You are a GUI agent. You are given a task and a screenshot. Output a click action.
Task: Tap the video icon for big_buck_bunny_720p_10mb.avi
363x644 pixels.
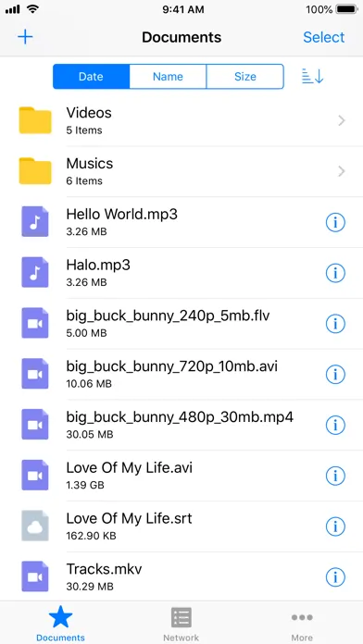pos(35,374)
